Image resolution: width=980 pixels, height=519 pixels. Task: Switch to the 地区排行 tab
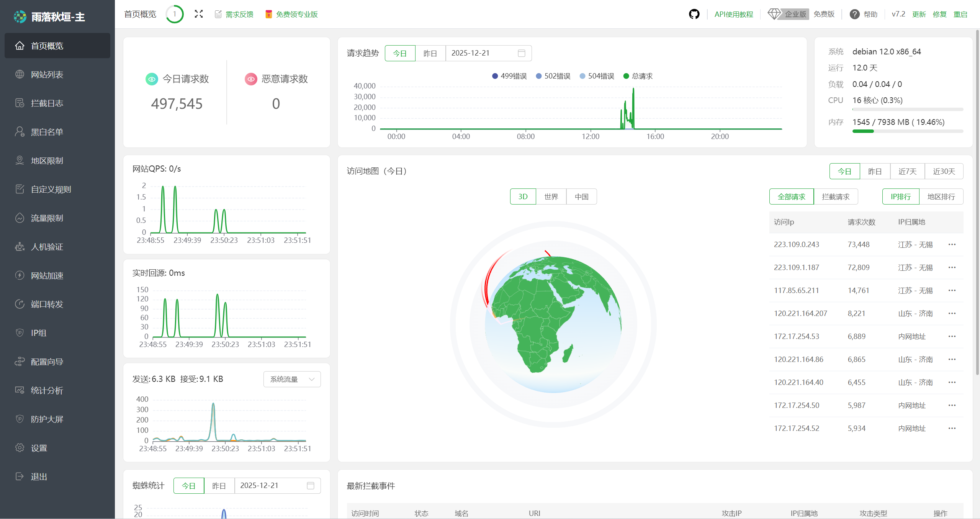[x=941, y=196]
